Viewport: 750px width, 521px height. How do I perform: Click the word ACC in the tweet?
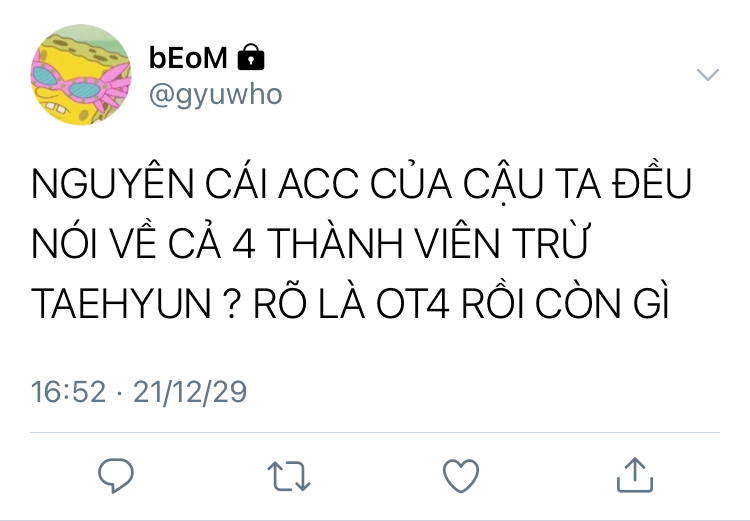click(319, 184)
